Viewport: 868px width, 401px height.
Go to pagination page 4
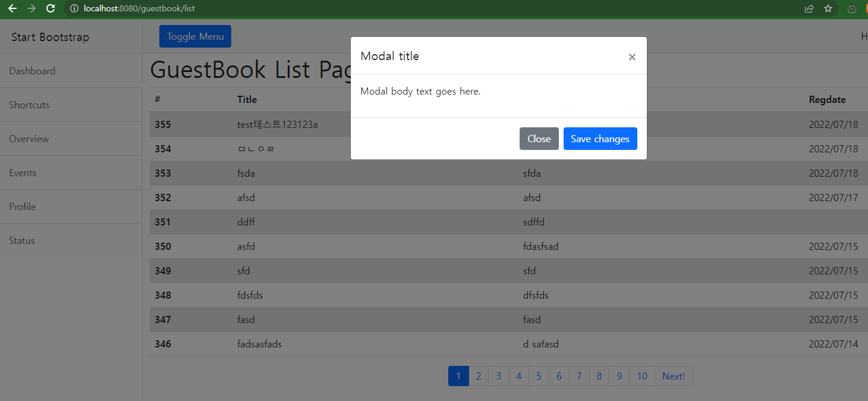coord(519,376)
